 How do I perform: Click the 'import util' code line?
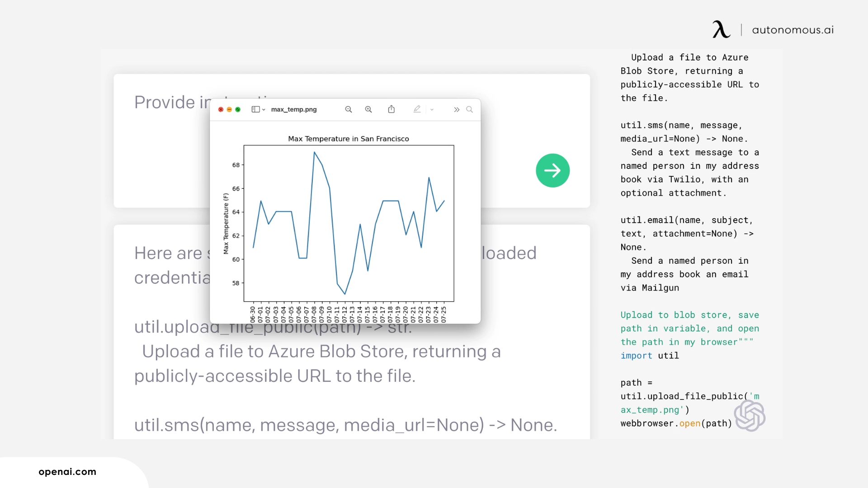click(650, 356)
